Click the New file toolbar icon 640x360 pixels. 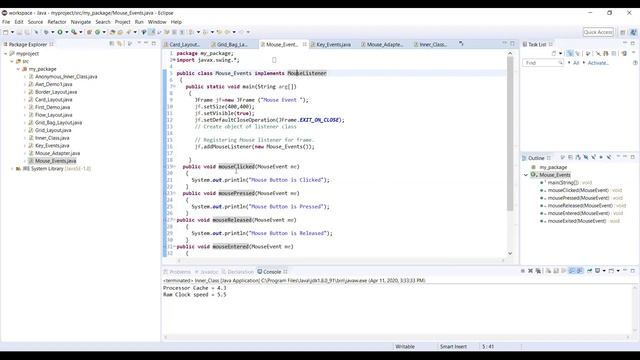[x=6, y=32]
